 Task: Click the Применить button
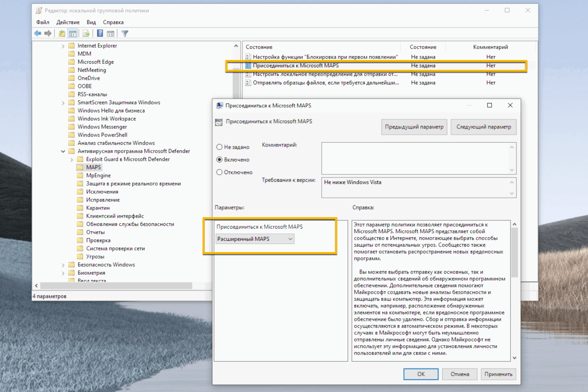pyautogui.click(x=499, y=374)
